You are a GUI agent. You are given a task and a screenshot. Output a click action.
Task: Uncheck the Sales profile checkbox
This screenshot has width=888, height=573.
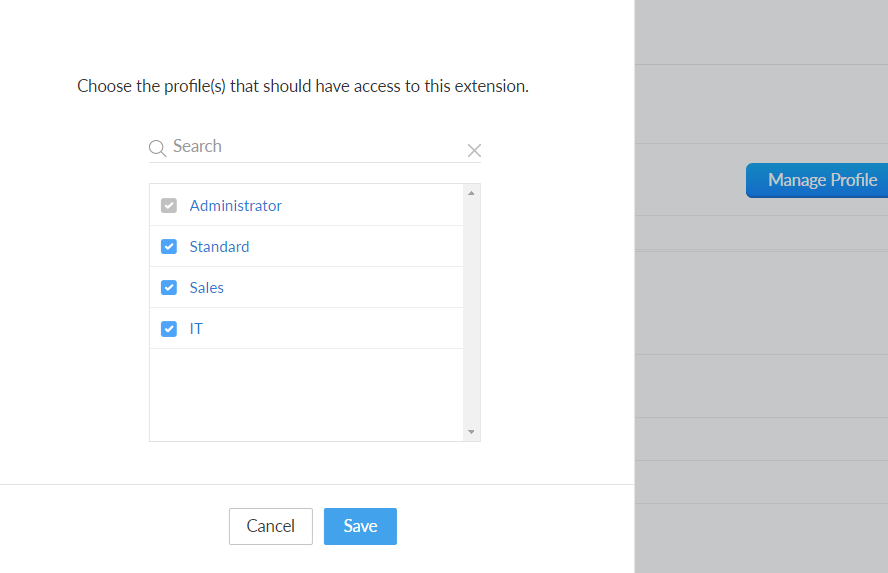[x=169, y=288]
